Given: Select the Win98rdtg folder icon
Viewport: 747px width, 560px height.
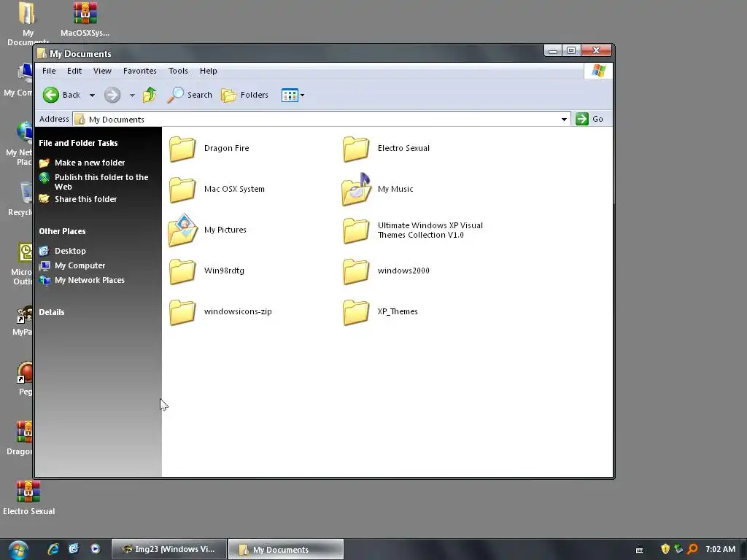Looking at the screenshot, I should coord(182,271).
